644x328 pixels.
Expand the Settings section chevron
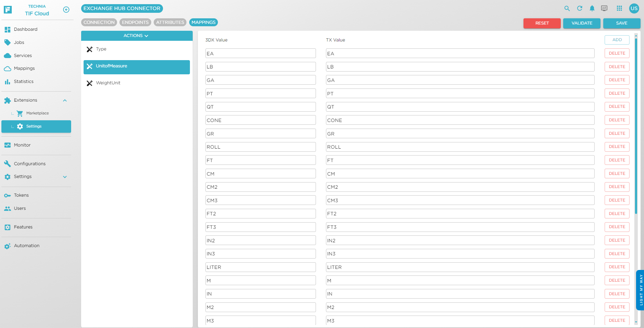pyautogui.click(x=65, y=177)
